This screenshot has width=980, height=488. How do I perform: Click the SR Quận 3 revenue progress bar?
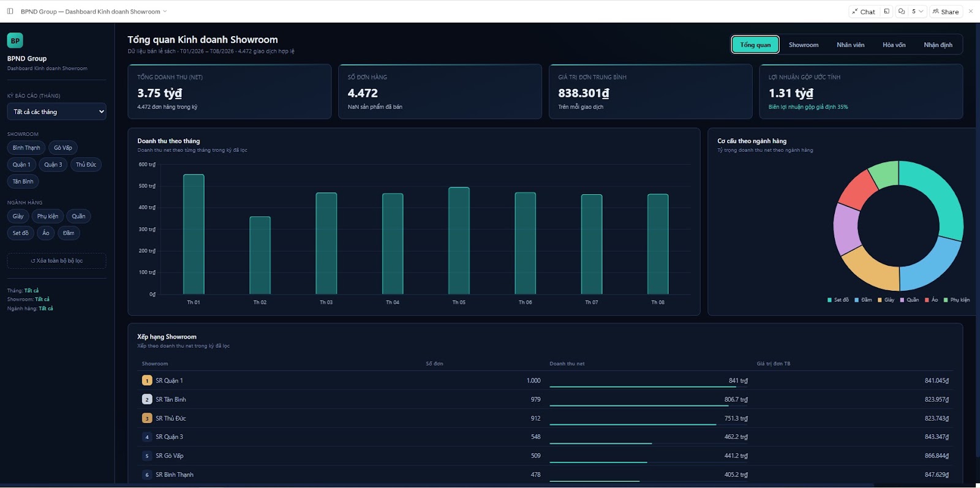(601, 443)
